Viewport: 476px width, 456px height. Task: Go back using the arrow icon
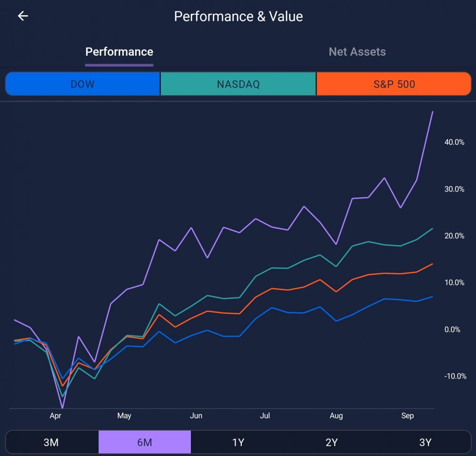pyautogui.click(x=23, y=16)
